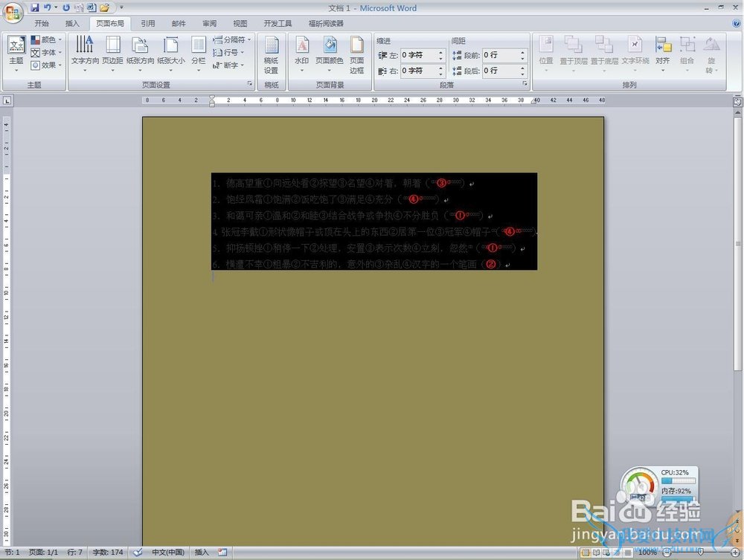Click the macro recording icon in status bar
This screenshot has width=744, height=560.
click(222, 552)
